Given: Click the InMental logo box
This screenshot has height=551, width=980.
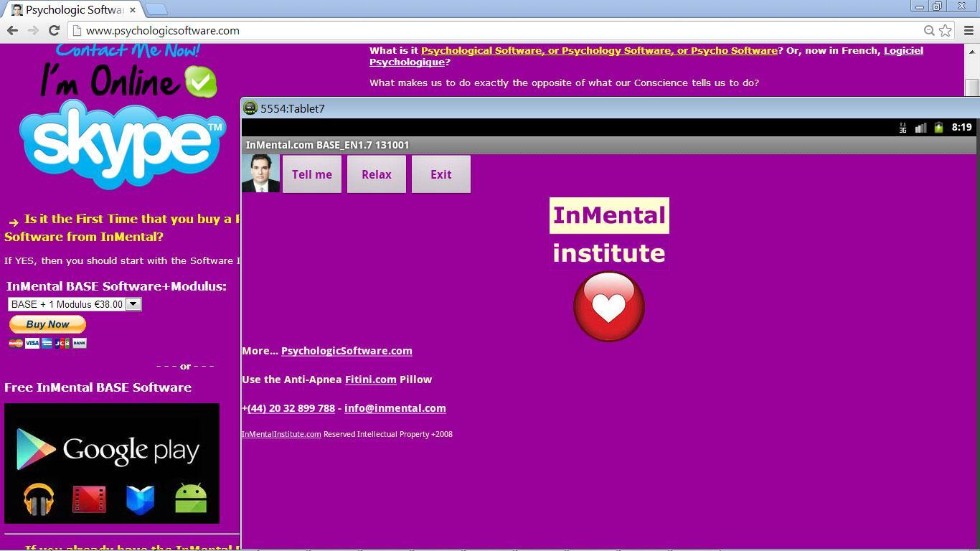Looking at the screenshot, I should point(609,215).
